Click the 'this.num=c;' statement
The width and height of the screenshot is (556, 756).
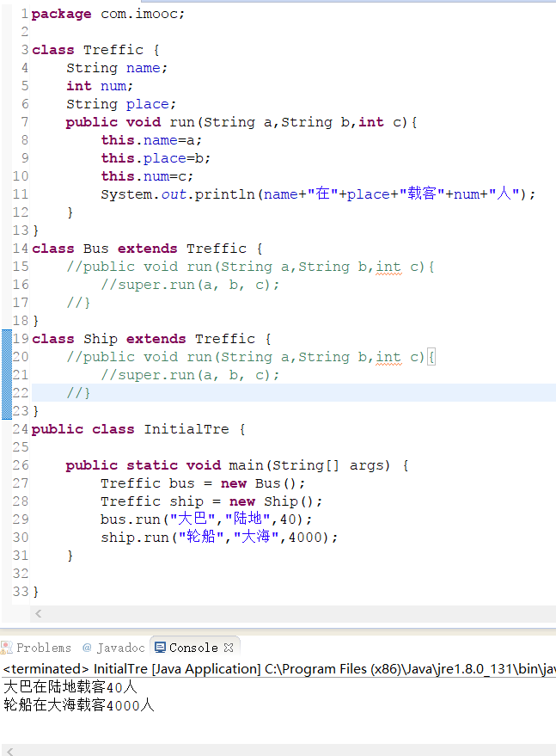[x=147, y=176]
